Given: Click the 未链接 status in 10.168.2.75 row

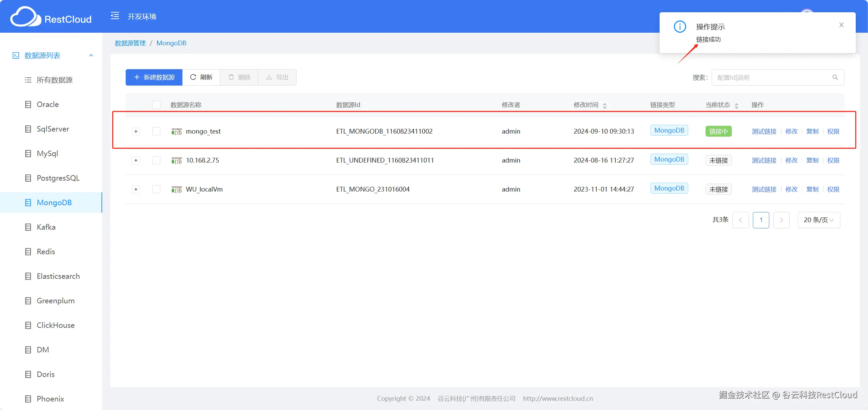Looking at the screenshot, I should coord(719,160).
